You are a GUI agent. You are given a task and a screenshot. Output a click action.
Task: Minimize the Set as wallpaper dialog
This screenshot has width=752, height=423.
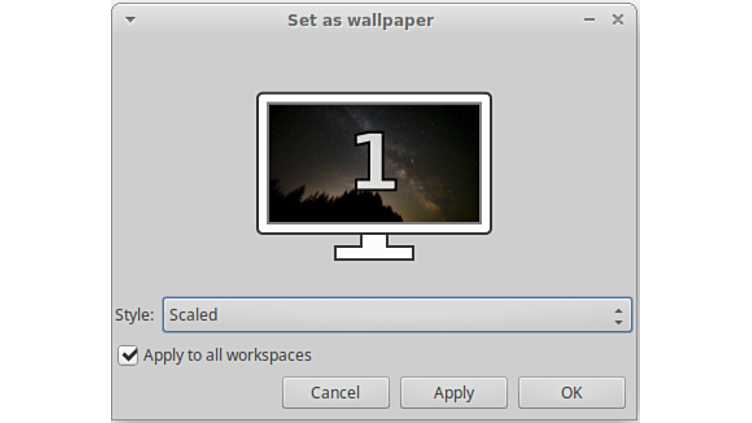pos(590,19)
